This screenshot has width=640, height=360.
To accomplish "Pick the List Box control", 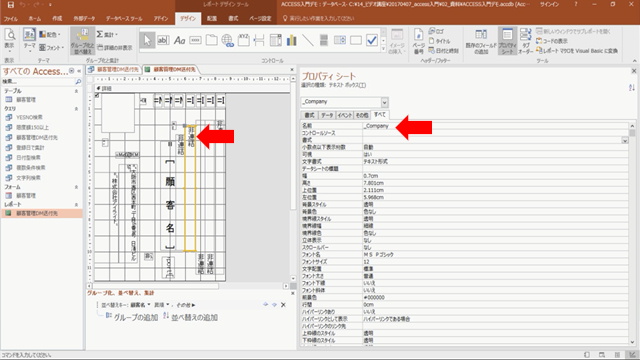I will coord(340,40).
